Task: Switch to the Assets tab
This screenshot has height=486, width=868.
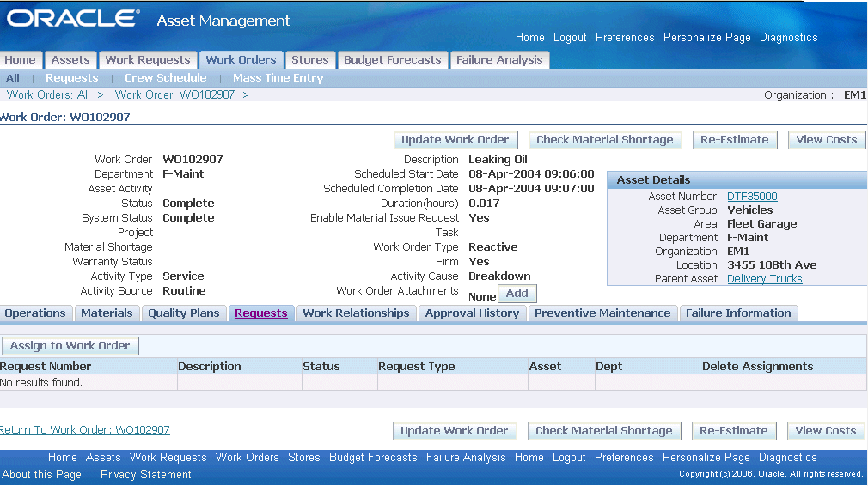Action: pos(70,60)
